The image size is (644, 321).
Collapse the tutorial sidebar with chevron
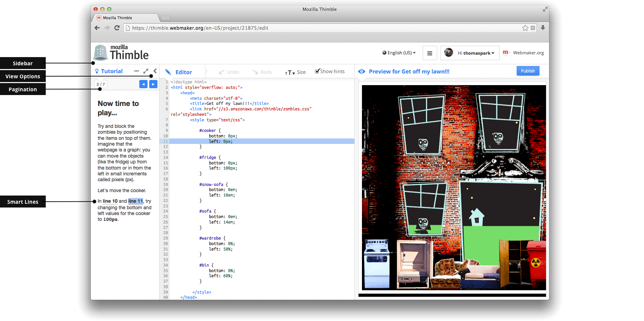click(x=155, y=71)
